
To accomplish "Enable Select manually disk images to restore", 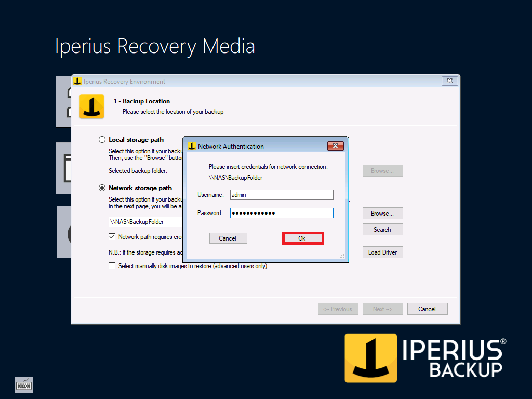I will (112, 266).
